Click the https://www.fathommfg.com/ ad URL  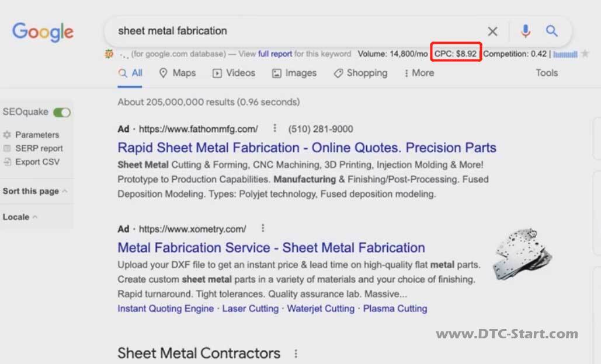click(198, 129)
